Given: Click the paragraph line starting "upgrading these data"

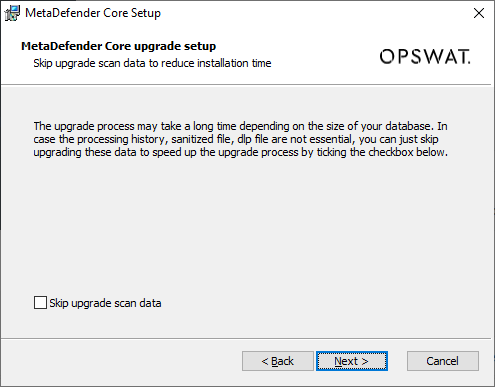Looking at the screenshot, I should (240, 152).
